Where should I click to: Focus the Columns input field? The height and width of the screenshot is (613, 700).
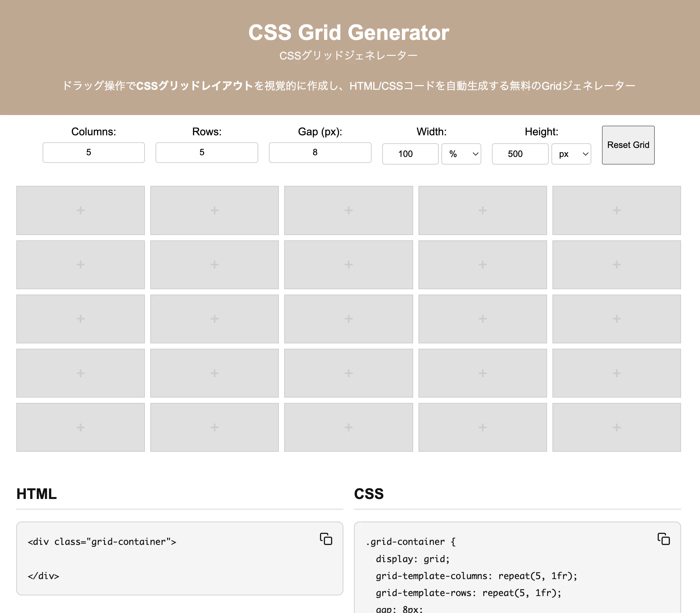tap(93, 153)
